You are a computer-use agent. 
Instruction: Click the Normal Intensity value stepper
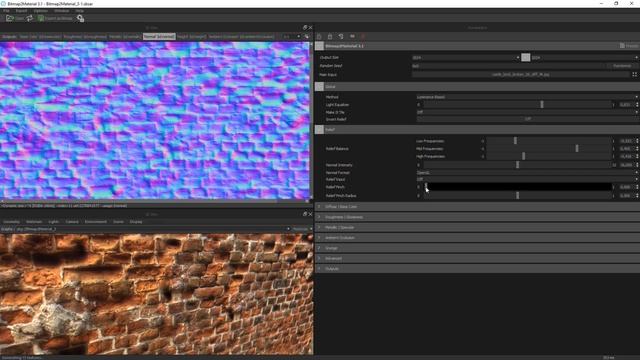(637, 165)
